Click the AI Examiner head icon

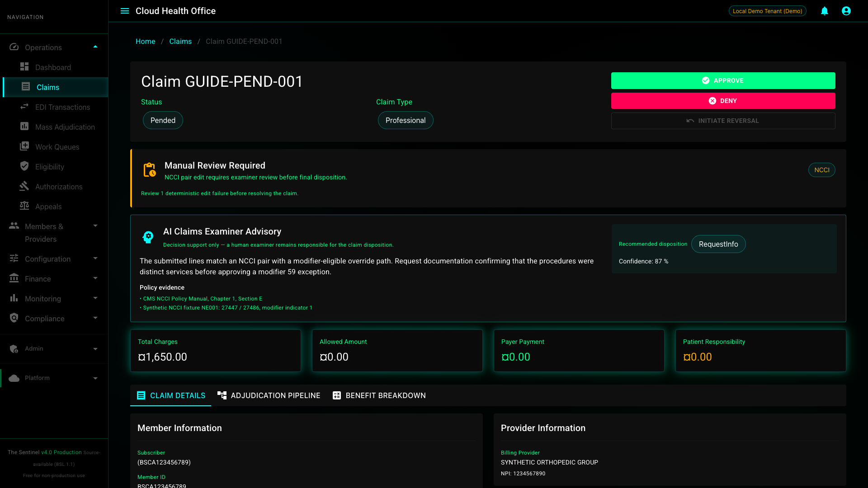[148, 237]
